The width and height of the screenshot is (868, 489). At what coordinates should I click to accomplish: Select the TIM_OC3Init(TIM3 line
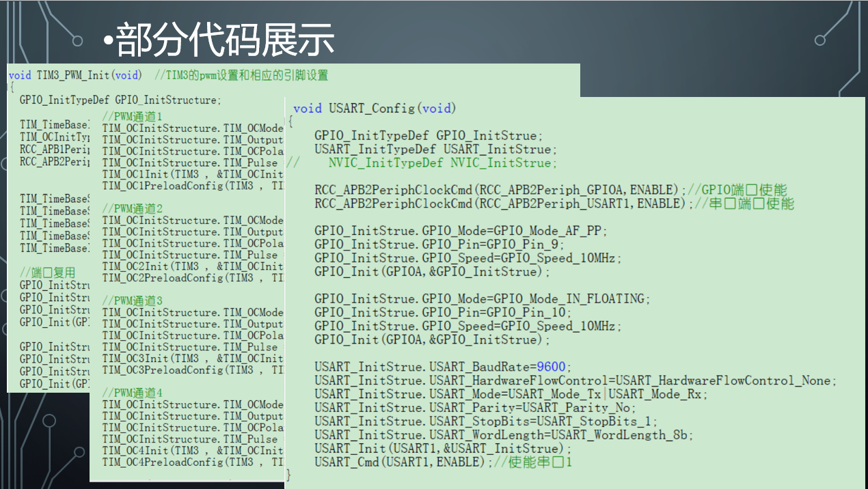[193, 359]
